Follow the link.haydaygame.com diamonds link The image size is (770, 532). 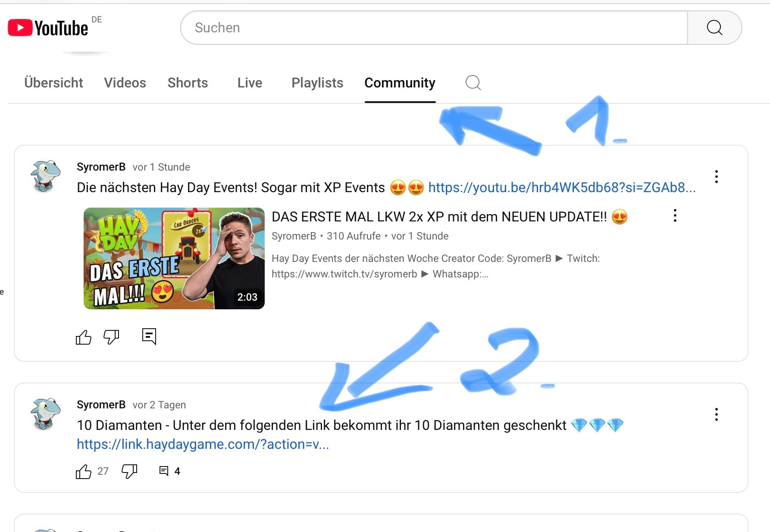(203, 445)
